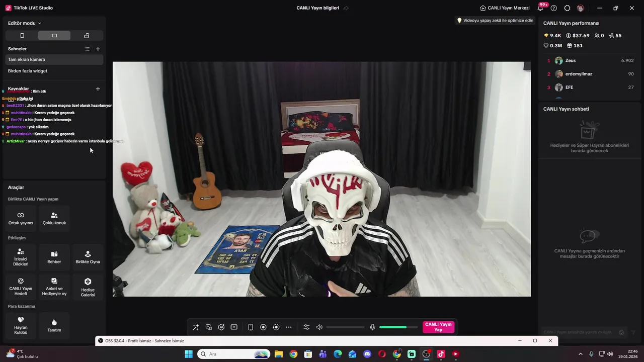Mute the desktop speaker audio
This screenshot has width=644, height=362.
pyautogui.click(x=319, y=327)
